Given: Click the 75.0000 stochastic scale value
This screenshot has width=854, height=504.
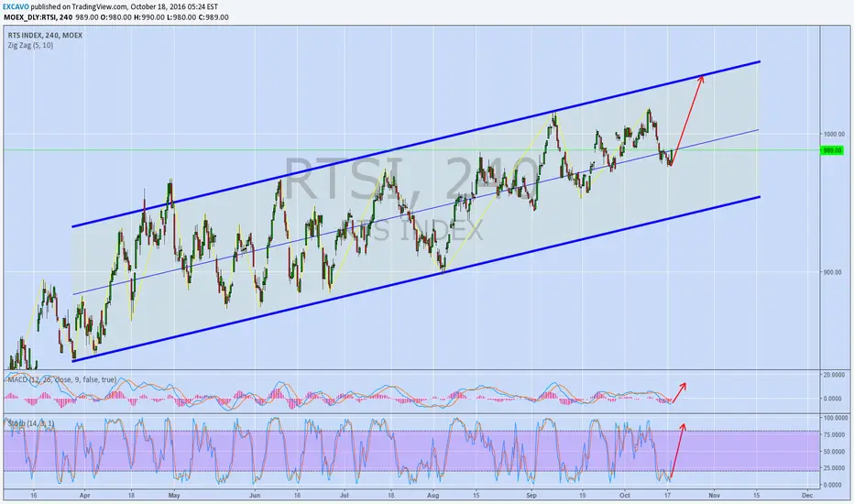Looking at the screenshot, I should click(834, 434).
